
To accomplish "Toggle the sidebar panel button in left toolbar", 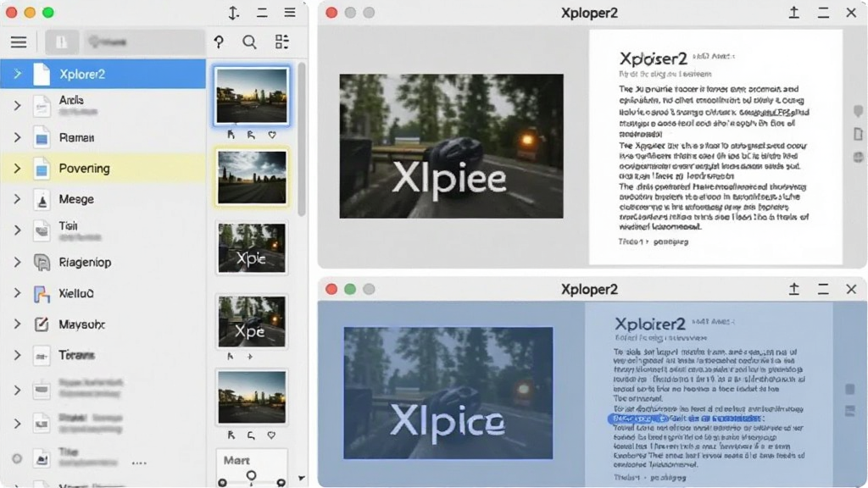I will click(61, 42).
